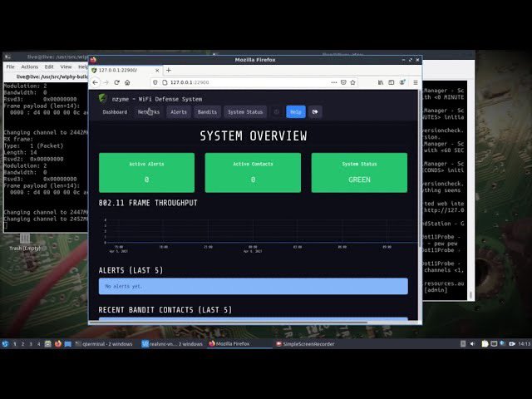Open the file manager taskbar launcher
Screen dimensions: 532x399
pyautogui.click(x=48, y=343)
